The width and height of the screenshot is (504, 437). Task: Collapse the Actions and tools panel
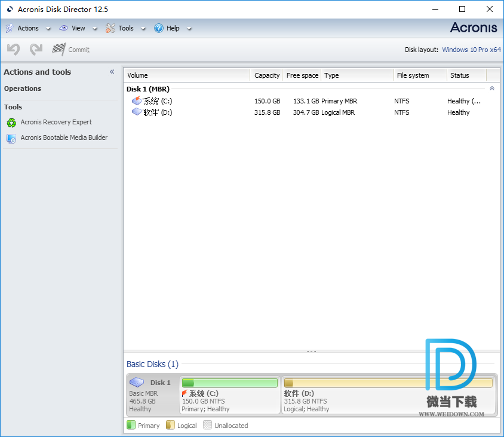pos(112,72)
